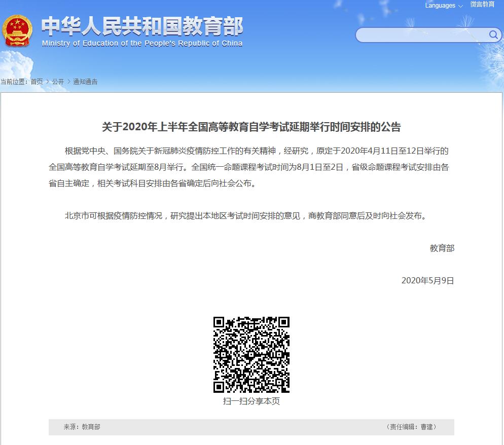This screenshot has height=445, width=504.
Task: Click the 来源：教育部 source label
Action: click(82, 427)
